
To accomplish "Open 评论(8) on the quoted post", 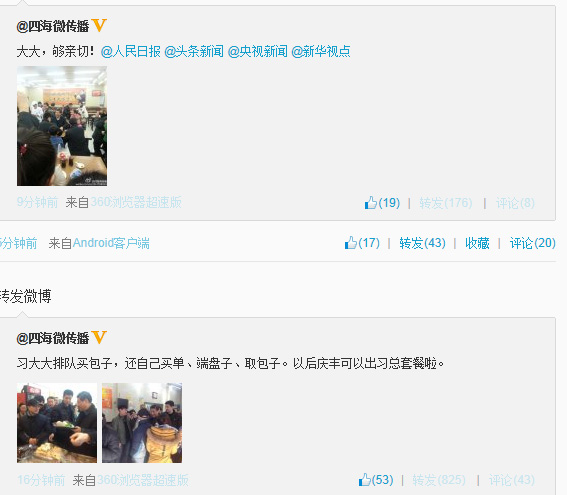I will [x=515, y=203].
